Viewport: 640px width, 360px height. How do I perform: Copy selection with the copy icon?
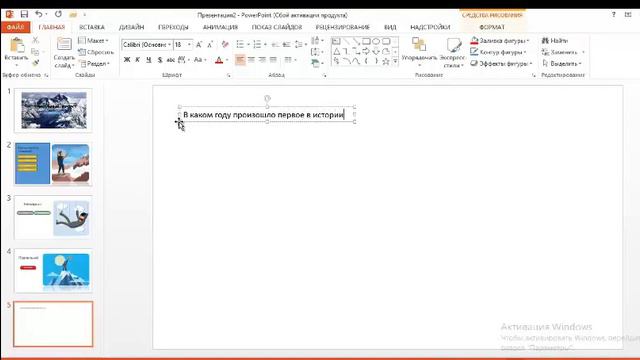point(36,52)
